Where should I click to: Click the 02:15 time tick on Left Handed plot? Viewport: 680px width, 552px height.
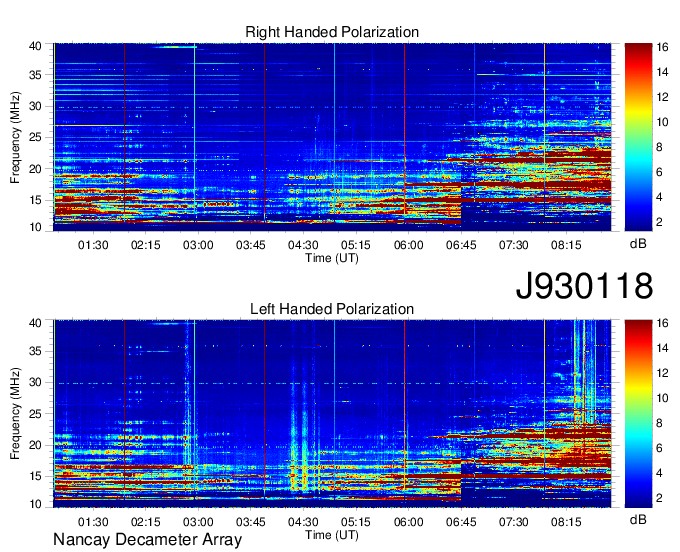146,522
